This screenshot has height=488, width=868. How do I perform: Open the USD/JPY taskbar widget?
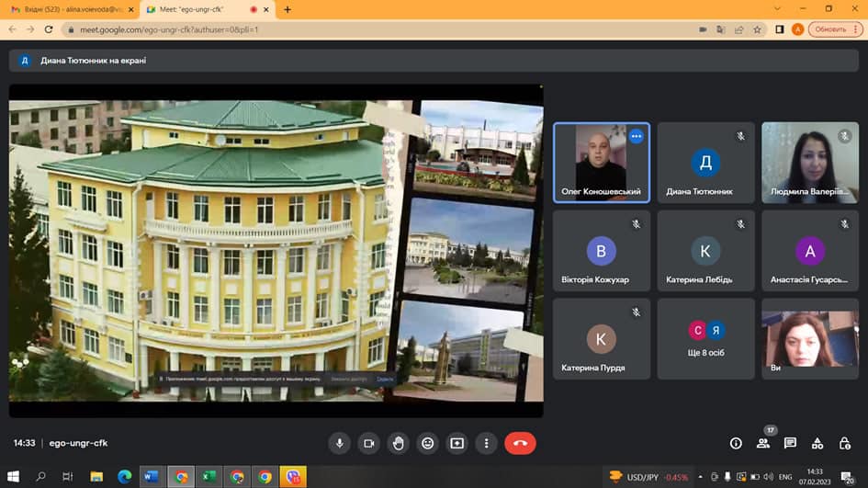tap(648, 477)
